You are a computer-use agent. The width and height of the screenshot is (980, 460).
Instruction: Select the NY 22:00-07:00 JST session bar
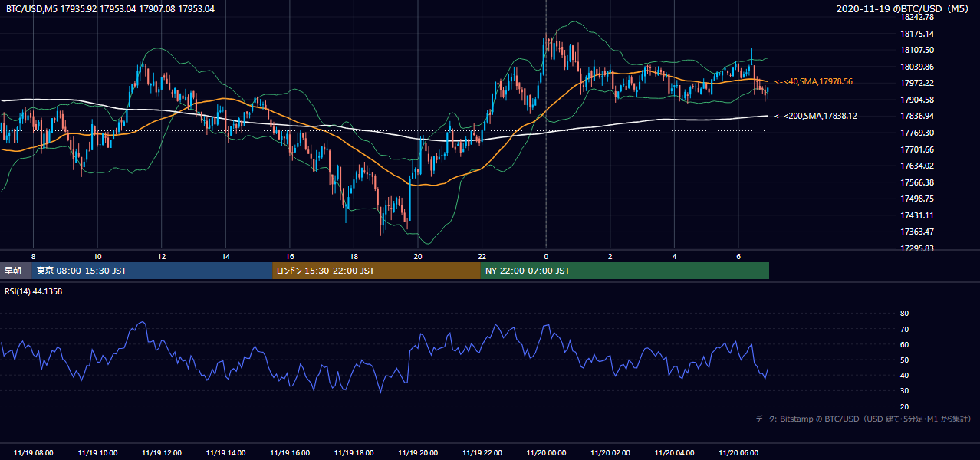[x=625, y=271]
